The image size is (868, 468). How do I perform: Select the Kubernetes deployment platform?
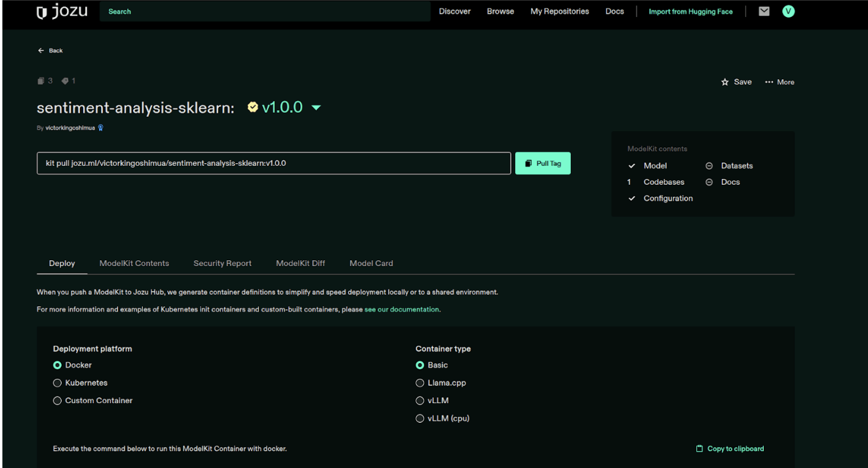(57, 383)
